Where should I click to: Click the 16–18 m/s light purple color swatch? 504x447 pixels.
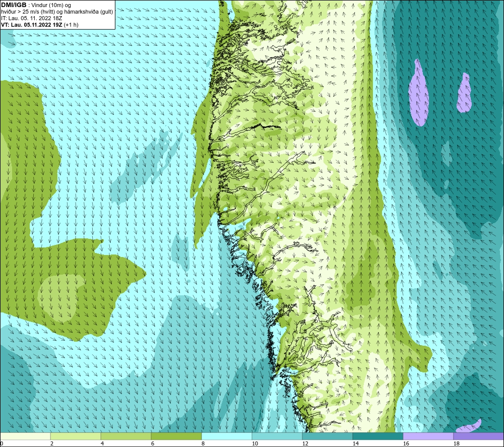tap(428, 436)
